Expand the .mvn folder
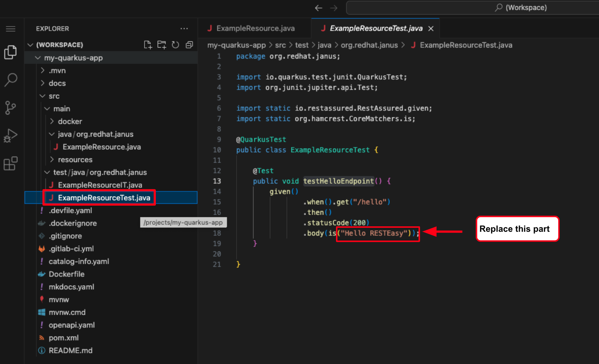599x364 pixels. tap(111, 70)
